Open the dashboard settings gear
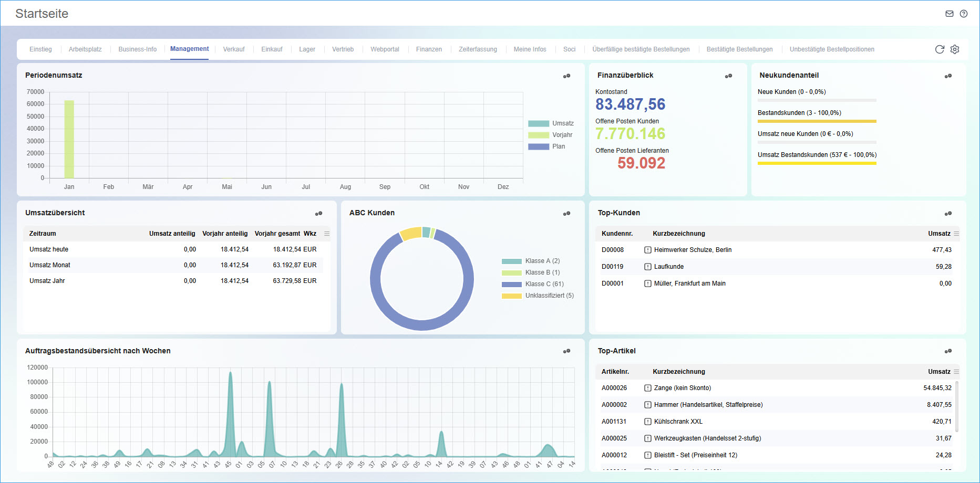This screenshot has width=980, height=483. point(955,49)
